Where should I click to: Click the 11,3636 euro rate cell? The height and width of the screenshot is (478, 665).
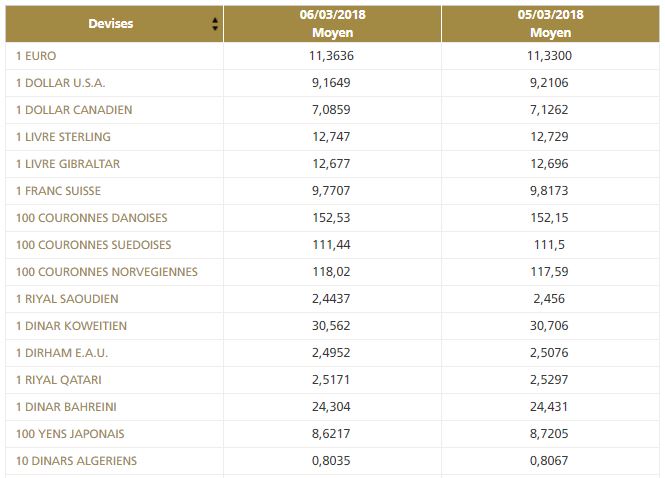pyautogui.click(x=332, y=56)
